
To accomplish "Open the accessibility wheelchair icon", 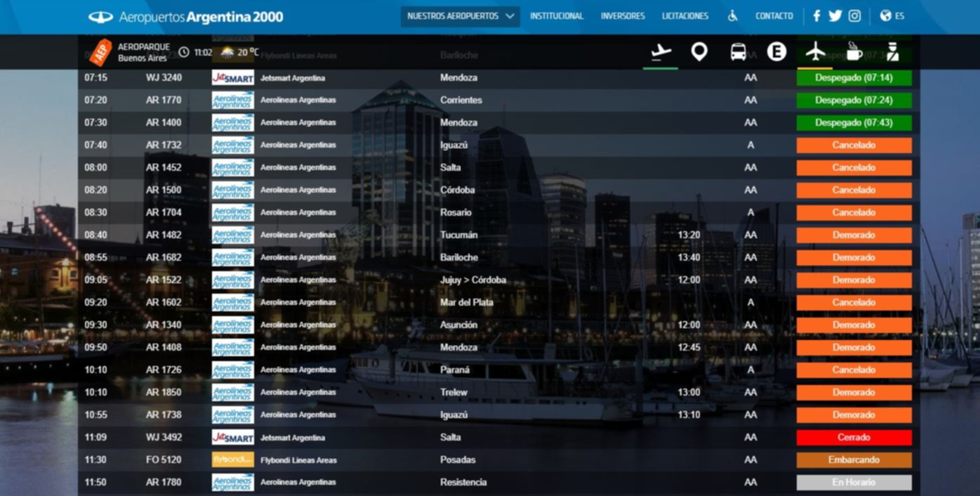I will (732, 16).
